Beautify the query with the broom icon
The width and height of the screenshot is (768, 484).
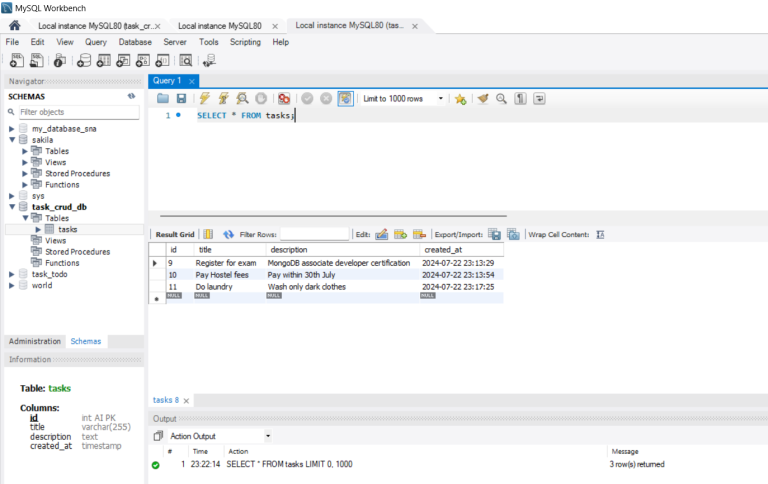coord(482,99)
